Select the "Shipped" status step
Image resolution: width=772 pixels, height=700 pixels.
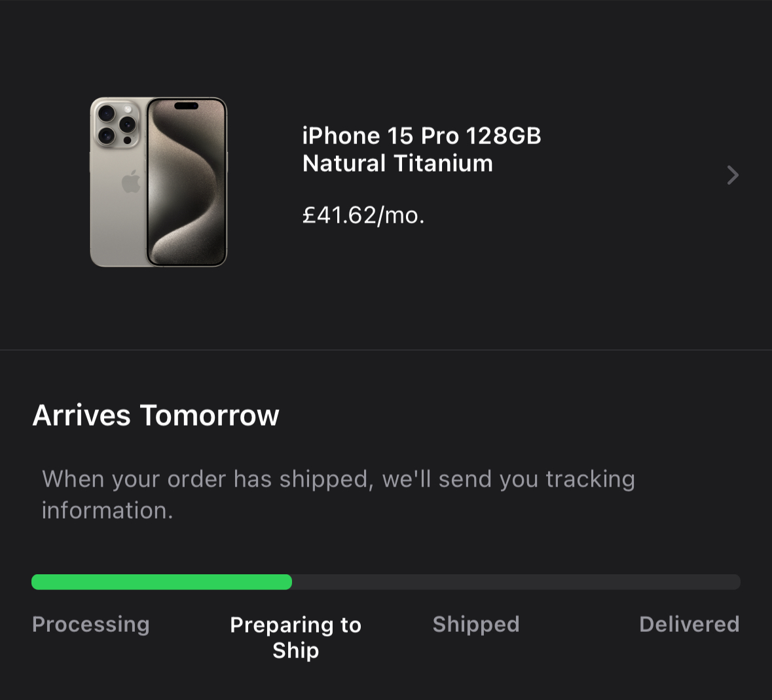point(476,624)
